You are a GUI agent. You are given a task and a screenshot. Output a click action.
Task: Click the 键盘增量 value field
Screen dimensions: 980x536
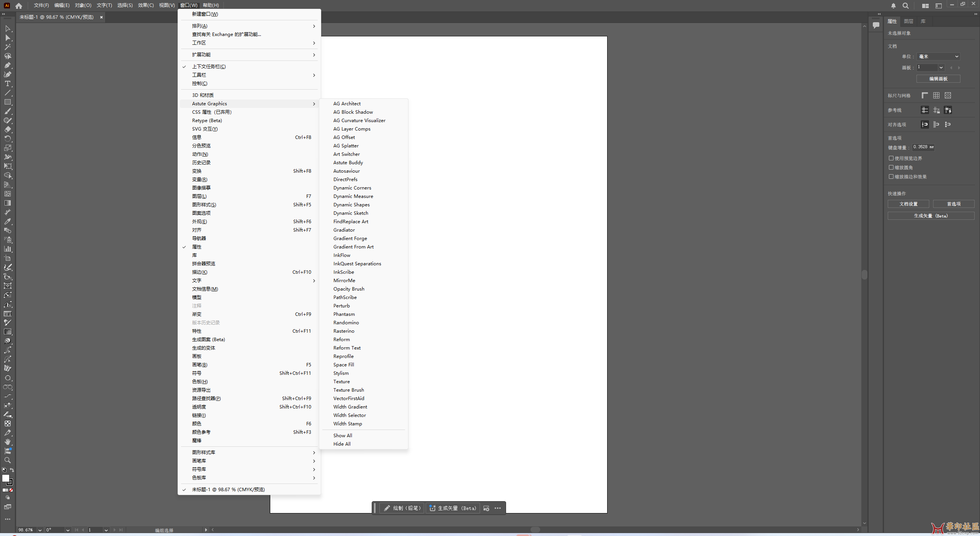[923, 147]
